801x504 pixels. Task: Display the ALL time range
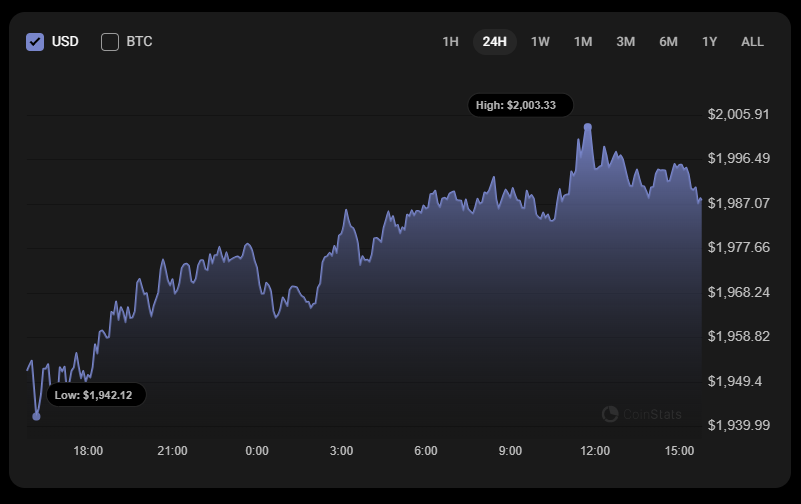[x=752, y=42]
